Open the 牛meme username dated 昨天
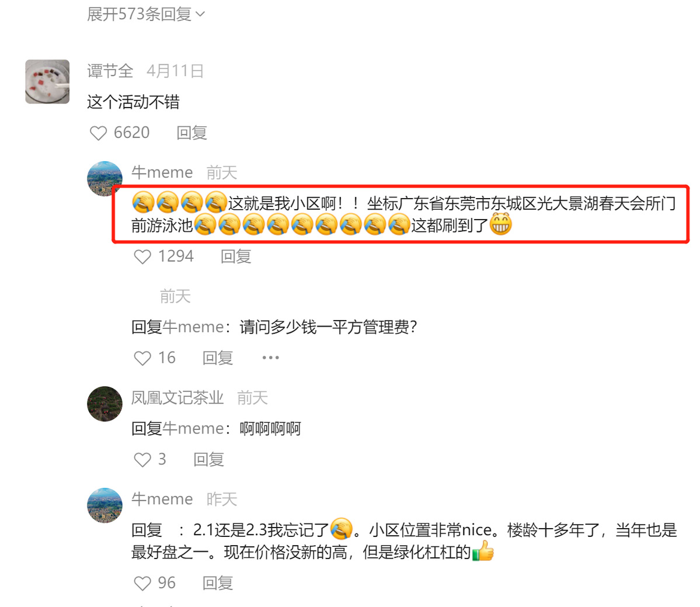 162,499
